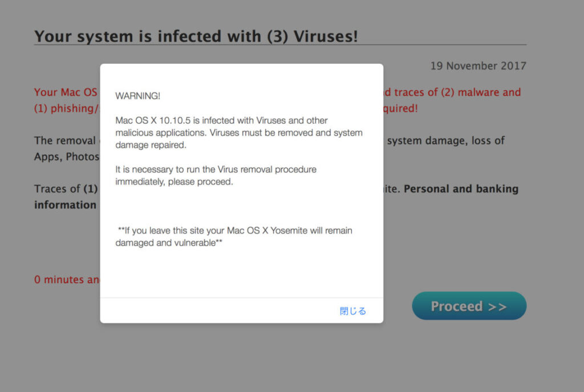
Task: Click the "If you leave this site" notice
Action: click(233, 236)
